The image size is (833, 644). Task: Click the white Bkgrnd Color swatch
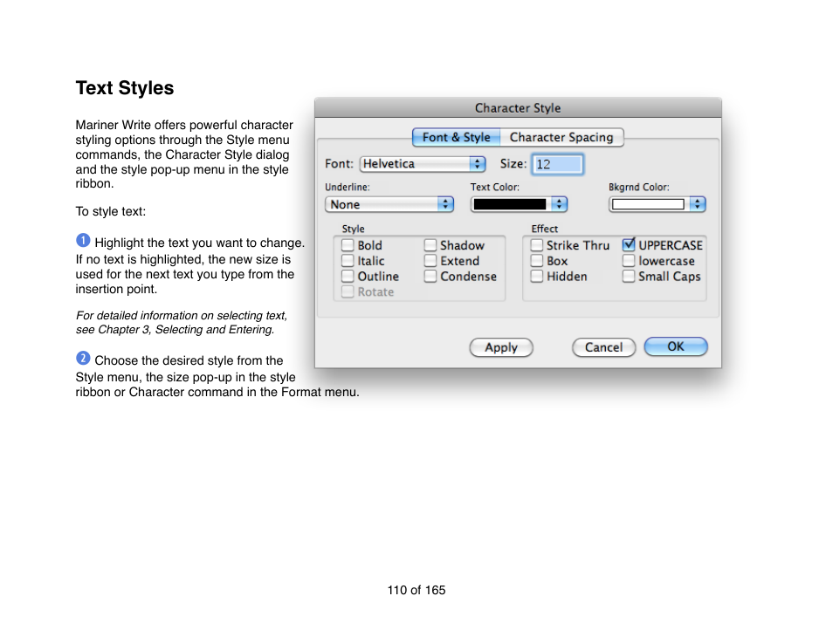tap(648, 204)
